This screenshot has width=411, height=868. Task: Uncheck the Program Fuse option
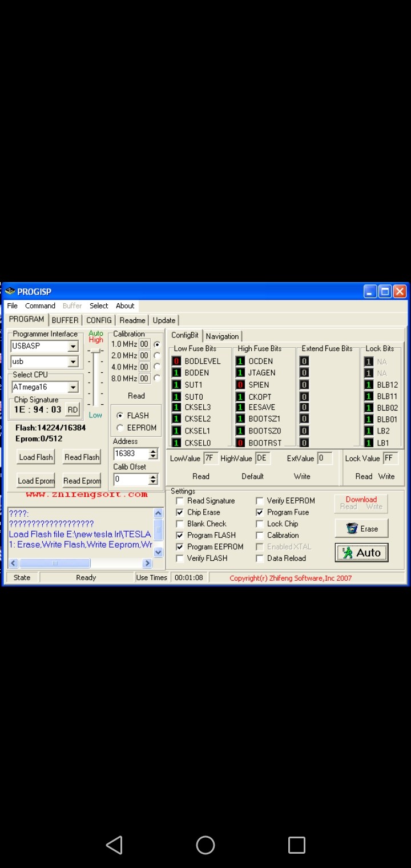(260, 512)
